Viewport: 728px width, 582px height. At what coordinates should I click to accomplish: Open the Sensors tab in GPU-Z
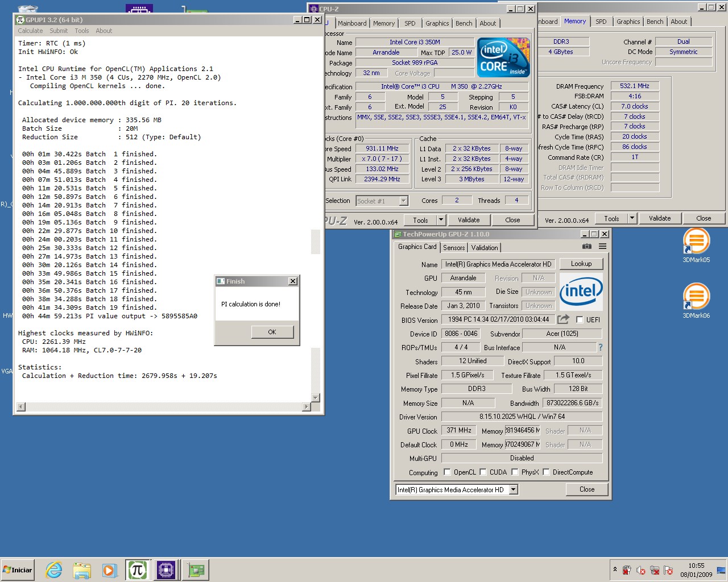[454, 248]
